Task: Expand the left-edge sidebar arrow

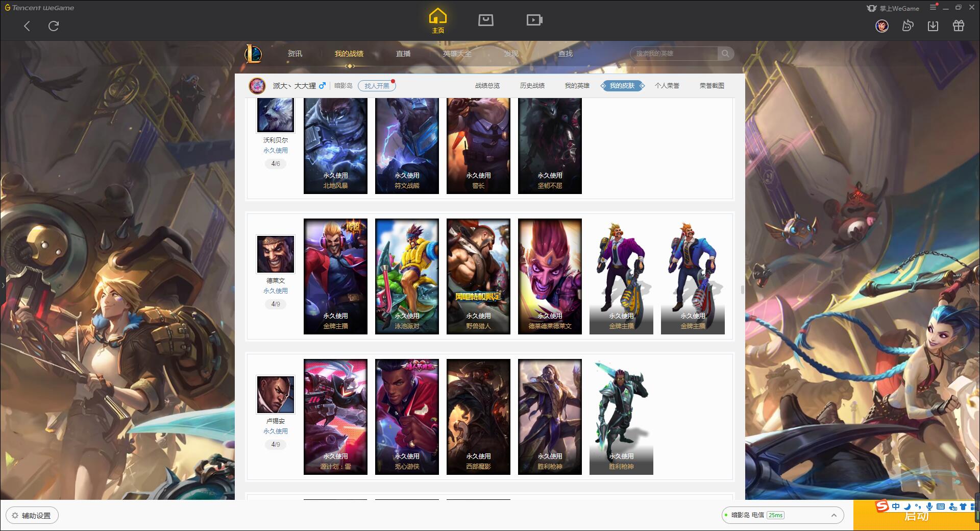Action: click(x=3, y=285)
